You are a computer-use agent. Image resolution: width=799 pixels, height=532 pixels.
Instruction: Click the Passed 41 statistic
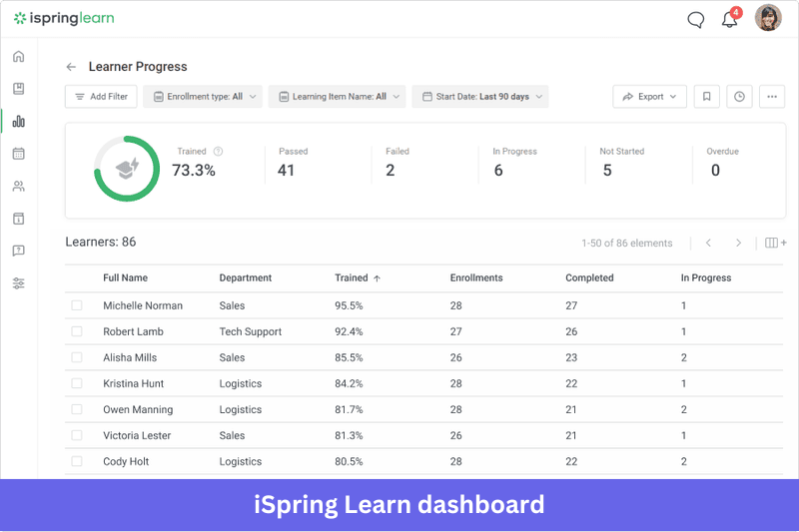pos(293,163)
